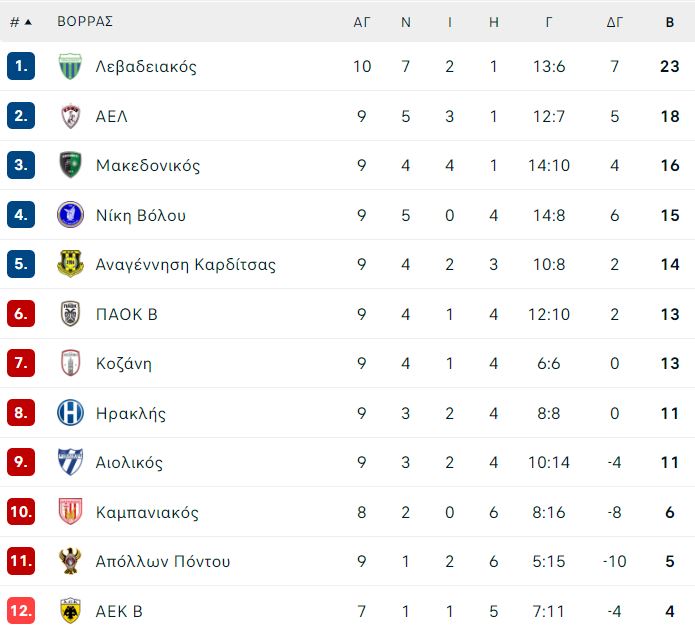
Task: Sort standings by ΔΓ goal difference
Action: coord(614,22)
